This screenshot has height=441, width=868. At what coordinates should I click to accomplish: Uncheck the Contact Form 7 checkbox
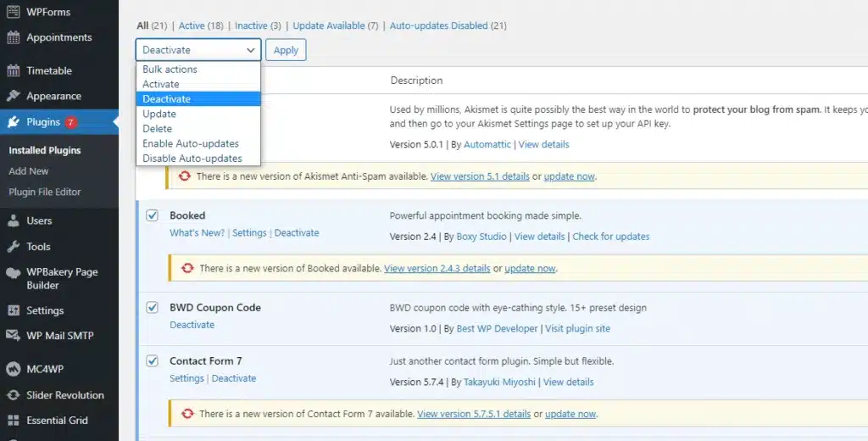[x=153, y=361]
